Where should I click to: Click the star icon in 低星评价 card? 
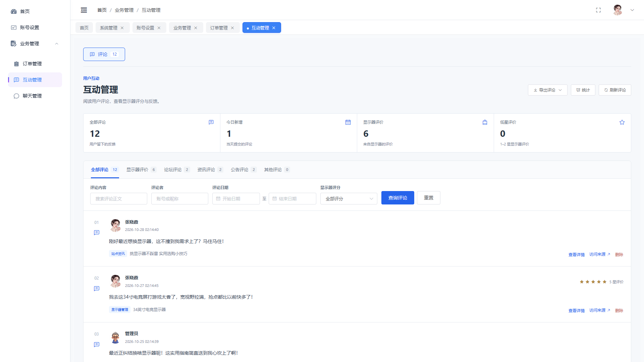[x=622, y=122]
